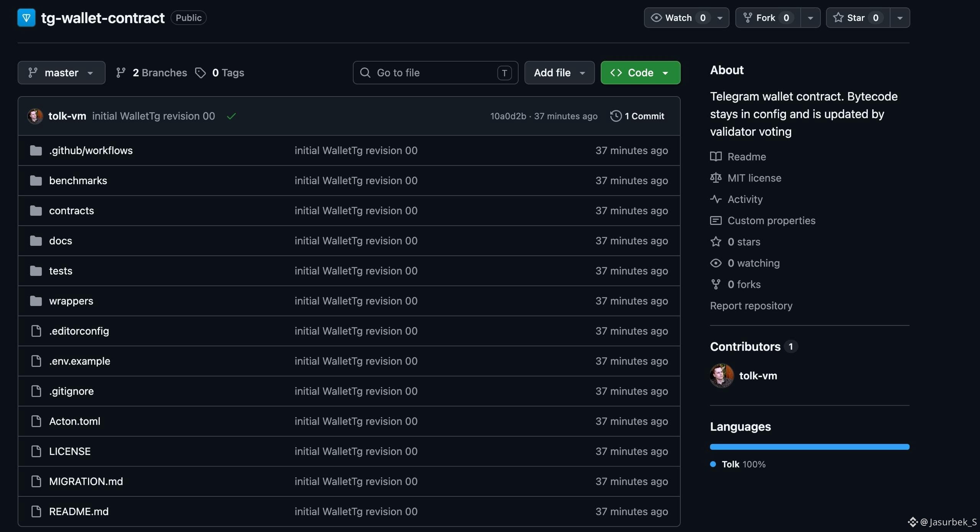Screen dimensions: 980x532
Task: Click the branch icon beside 2 Branches
Action: coord(121,73)
